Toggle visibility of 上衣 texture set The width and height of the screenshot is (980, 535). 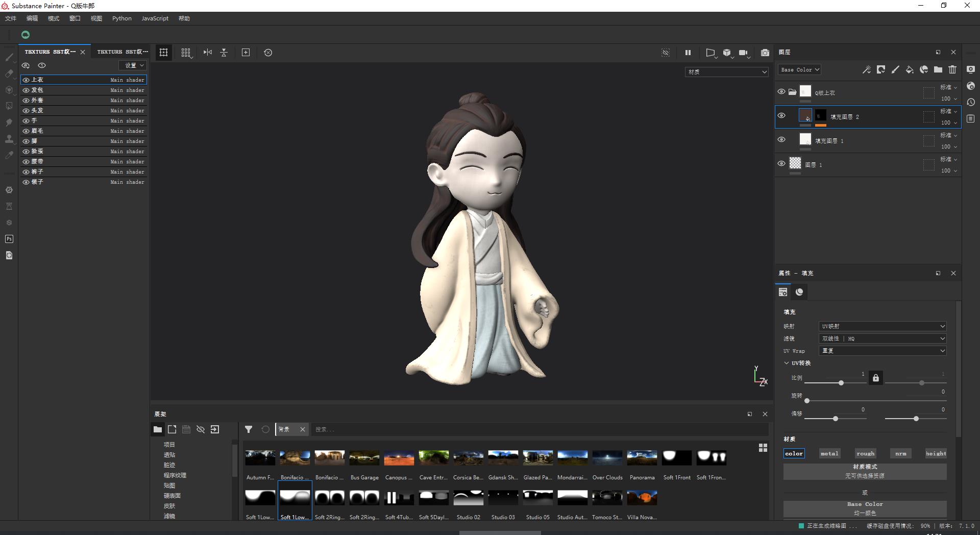pos(26,80)
